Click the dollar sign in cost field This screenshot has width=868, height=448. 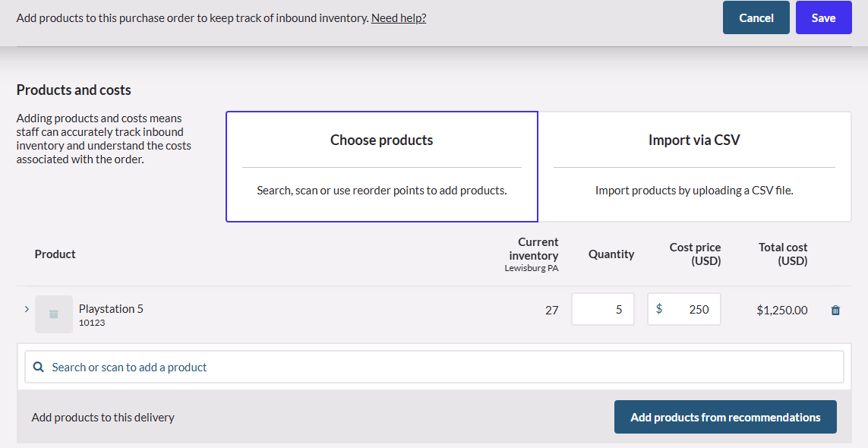pyautogui.click(x=658, y=309)
